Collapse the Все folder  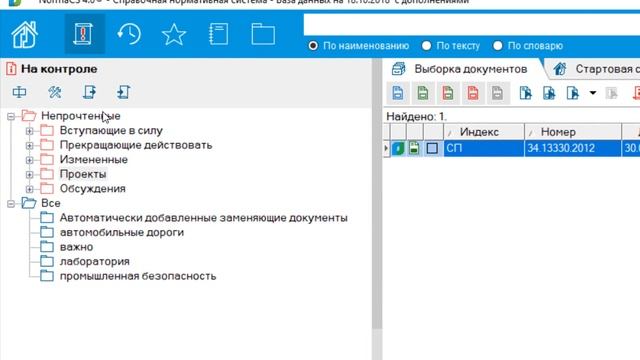[11, 204]
